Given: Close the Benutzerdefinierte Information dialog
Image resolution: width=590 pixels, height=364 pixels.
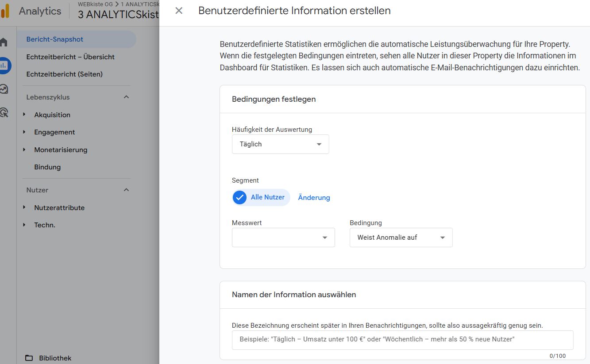Looking at the screenshot, I should pyautogui.click(x=178, y=11).
